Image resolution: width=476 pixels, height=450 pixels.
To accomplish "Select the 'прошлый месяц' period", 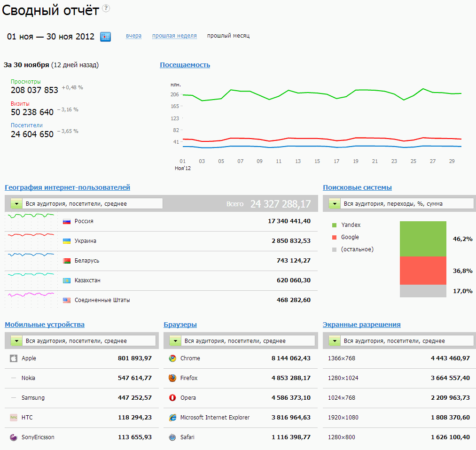I will [228, 36].
